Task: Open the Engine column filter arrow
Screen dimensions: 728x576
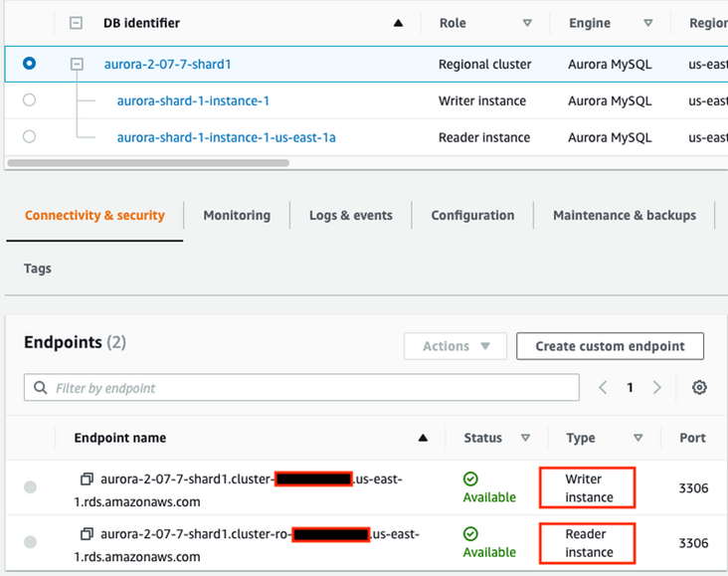Action: [x=648, y=23]
